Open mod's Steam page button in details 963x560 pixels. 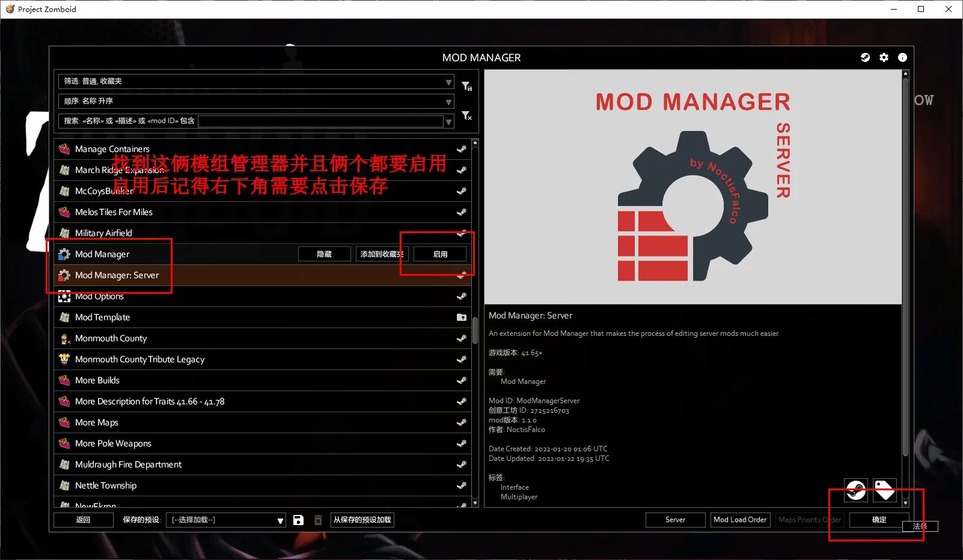click(x=855, y=490)
